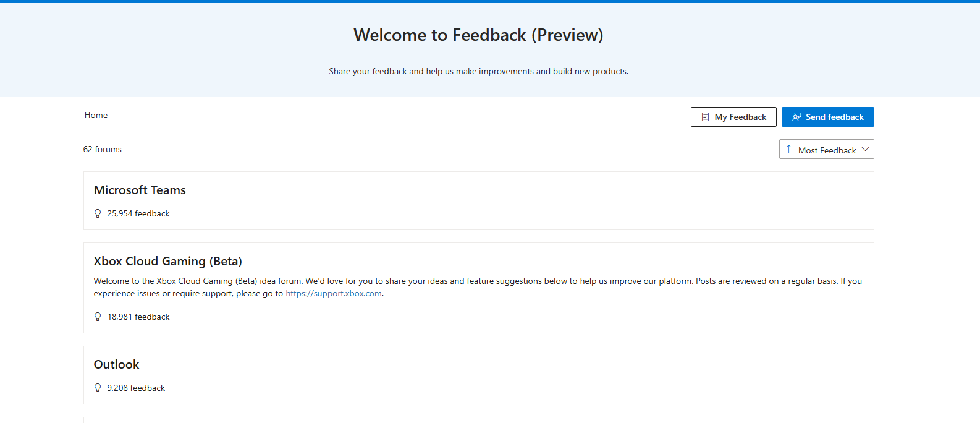Click the My Feedback button
This screenshot has height=423, width=980.
733,117
